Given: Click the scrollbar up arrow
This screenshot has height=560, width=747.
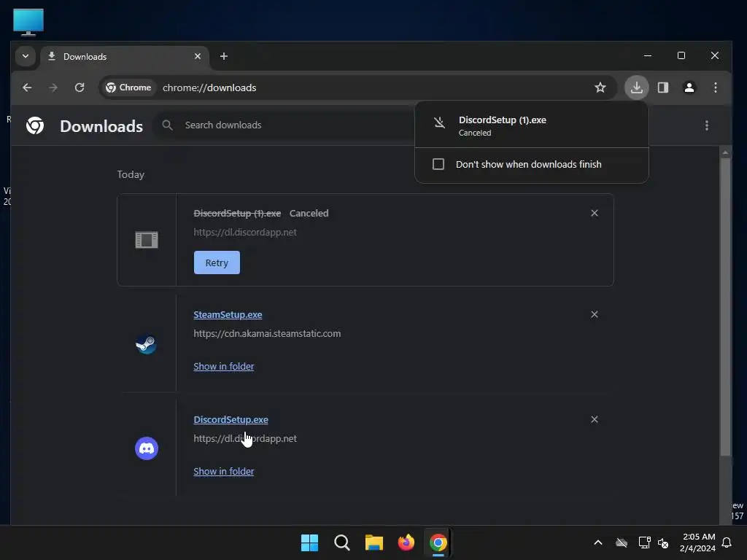Looking at the screenshot, I should pyautogui.click(x=725, y=152).
